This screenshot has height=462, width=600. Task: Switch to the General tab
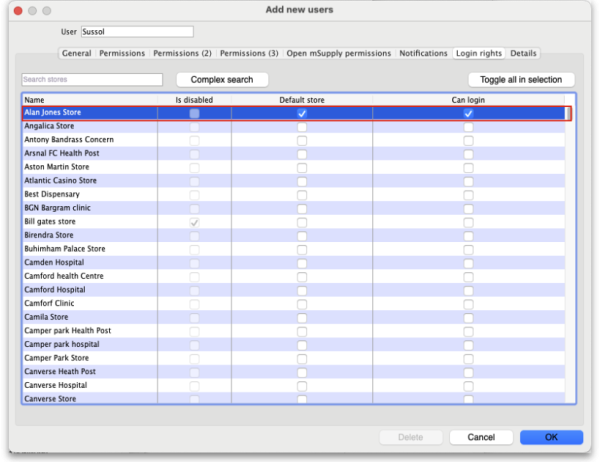pos(76,53)
